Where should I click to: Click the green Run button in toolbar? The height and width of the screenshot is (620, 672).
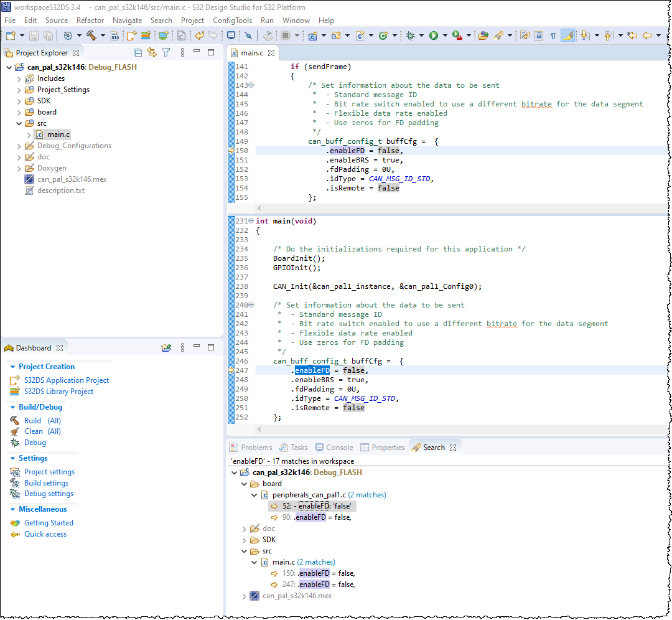[x=434, y=35]
